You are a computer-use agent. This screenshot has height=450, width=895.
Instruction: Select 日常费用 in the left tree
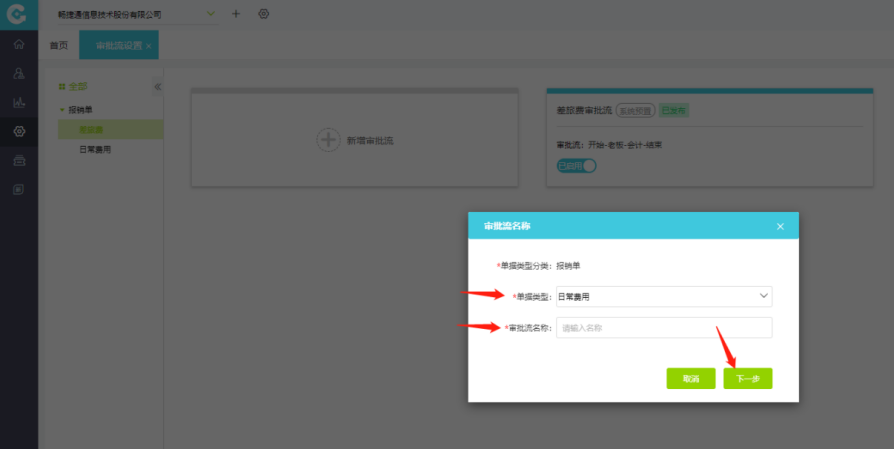(95, 150)
